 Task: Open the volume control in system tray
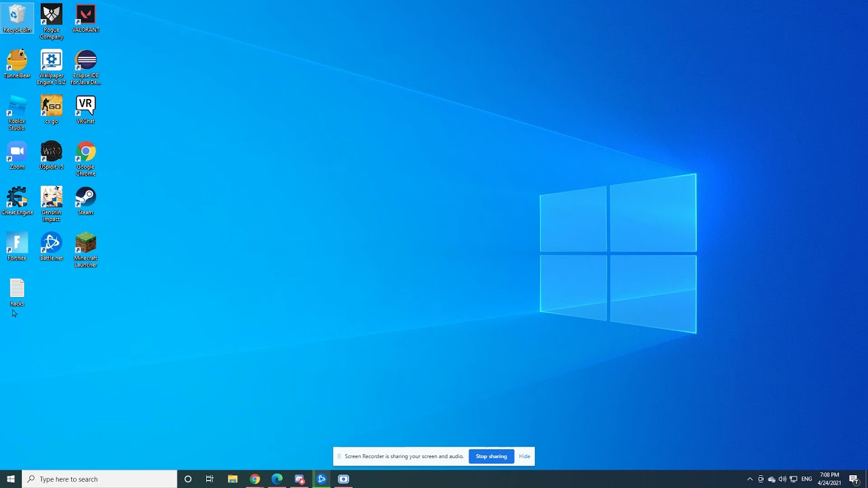click(x=783, y=479)
